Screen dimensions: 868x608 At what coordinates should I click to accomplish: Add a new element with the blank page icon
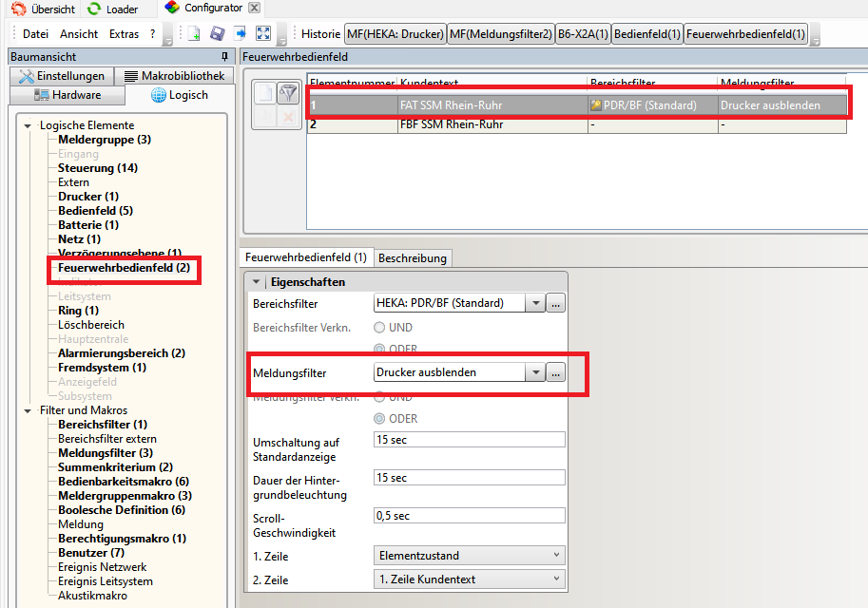(265, 93)
